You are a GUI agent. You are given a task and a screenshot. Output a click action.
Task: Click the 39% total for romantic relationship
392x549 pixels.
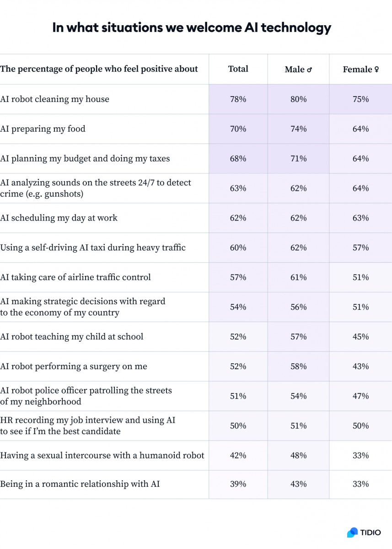click(x=238, y=484)
